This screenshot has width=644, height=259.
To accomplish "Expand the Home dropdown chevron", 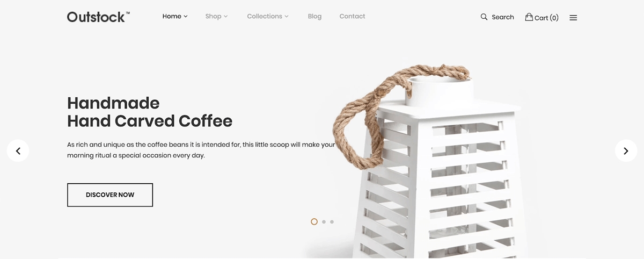I will click(x=186, y=17).
